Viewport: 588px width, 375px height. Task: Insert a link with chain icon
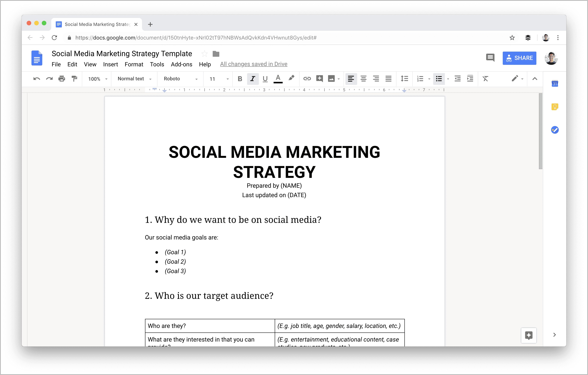click(307, 79)
